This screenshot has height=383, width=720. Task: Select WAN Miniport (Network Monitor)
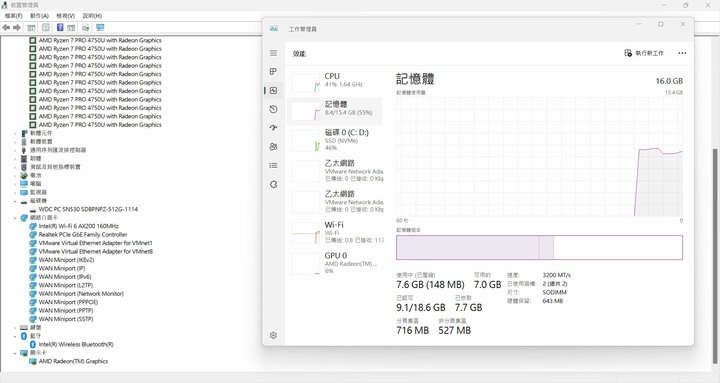coord(81,293)
